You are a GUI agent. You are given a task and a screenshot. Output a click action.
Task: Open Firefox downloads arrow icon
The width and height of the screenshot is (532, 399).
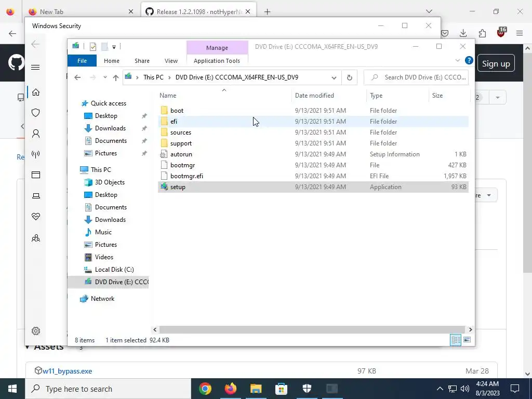pos(463,33)
